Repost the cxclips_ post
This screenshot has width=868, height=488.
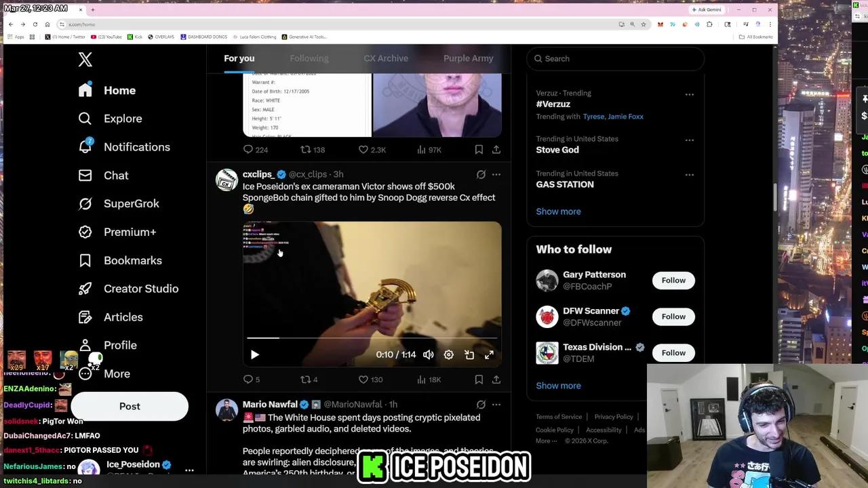(x=309, y=380)
